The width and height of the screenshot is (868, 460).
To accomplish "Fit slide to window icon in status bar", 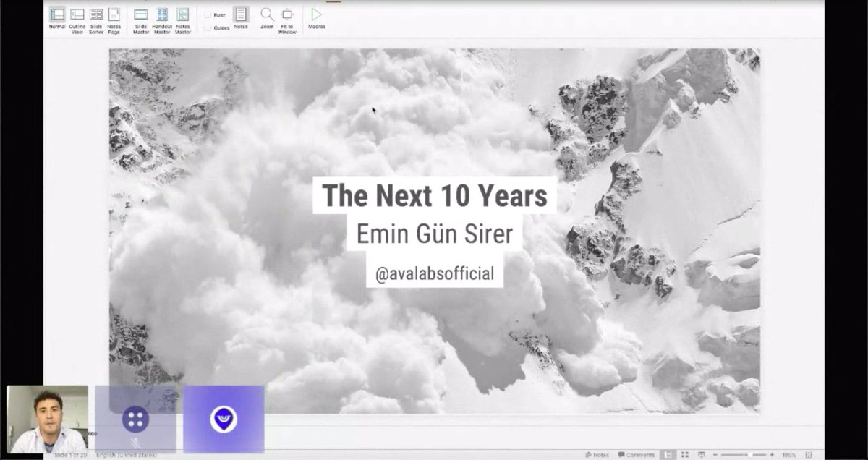I will click(809, 455).
